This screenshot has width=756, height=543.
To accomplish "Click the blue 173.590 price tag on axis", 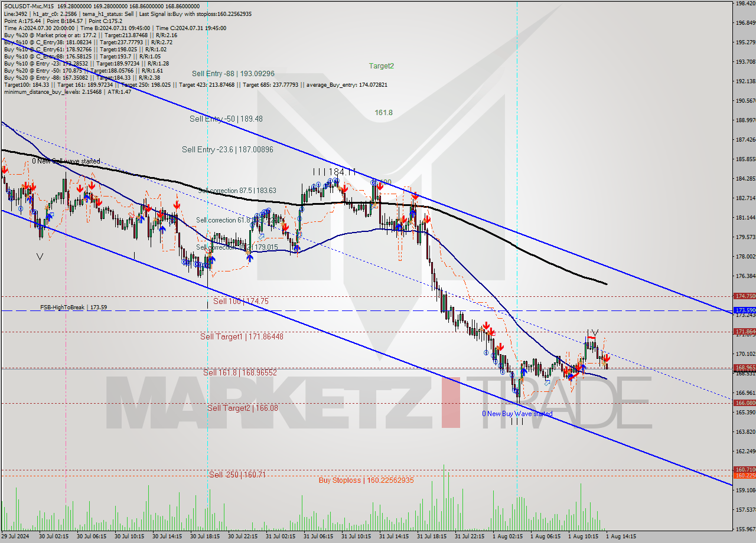I will (744, 310).
